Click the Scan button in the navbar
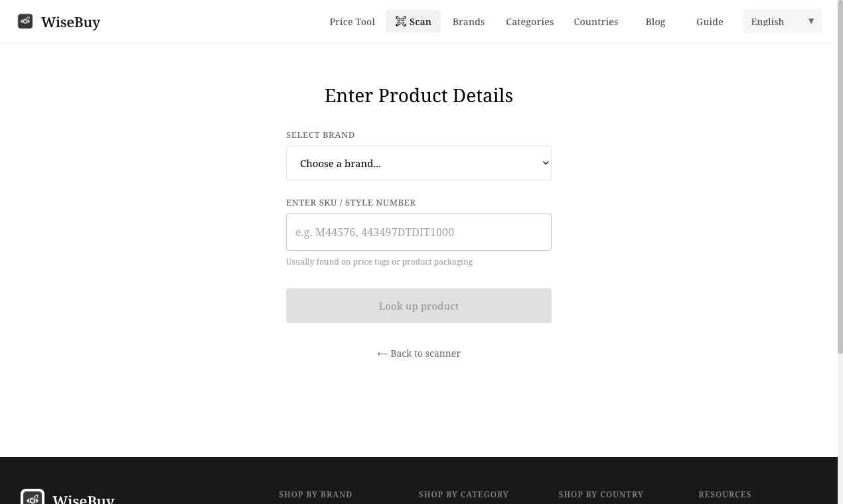The width and height of the screenshot is (843, 504). [x=413, y=21]
